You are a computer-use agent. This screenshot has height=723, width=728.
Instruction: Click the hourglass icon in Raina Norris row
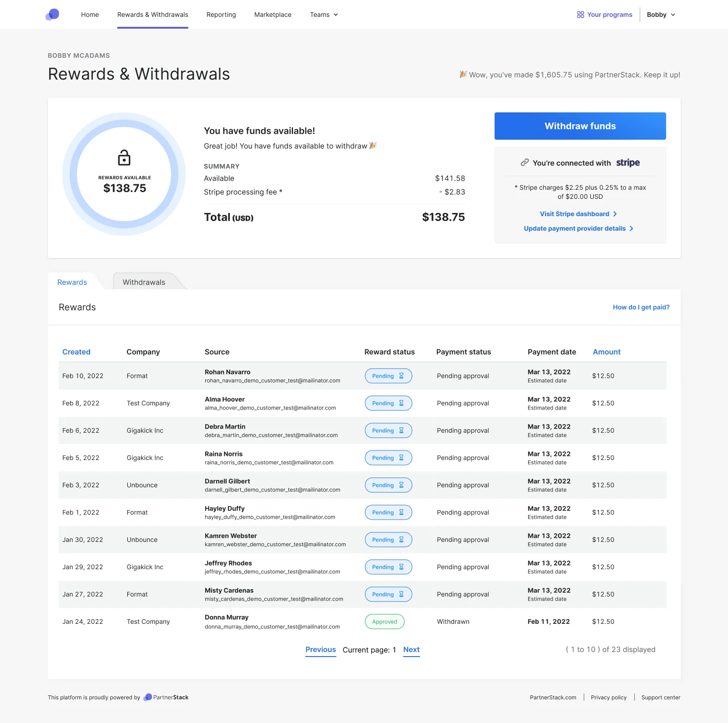pos(401,458)
